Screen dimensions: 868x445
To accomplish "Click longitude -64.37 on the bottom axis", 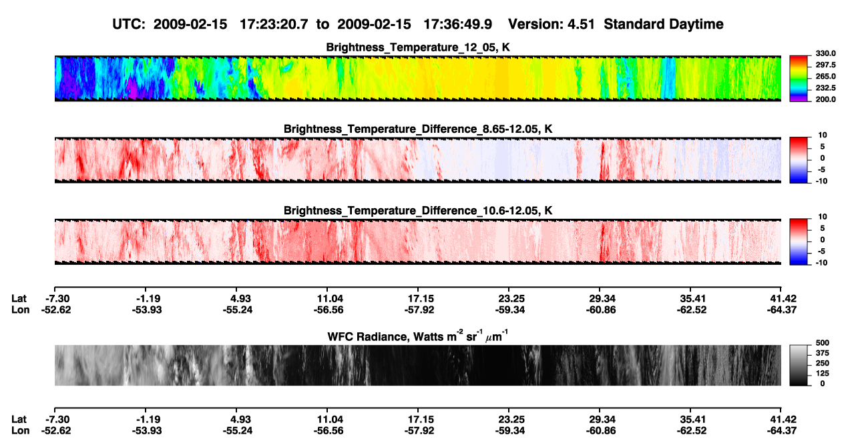I will 781,431.
